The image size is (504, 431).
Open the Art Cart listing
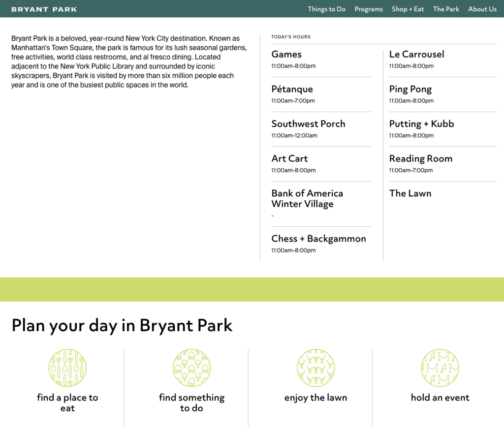(289, 158)
